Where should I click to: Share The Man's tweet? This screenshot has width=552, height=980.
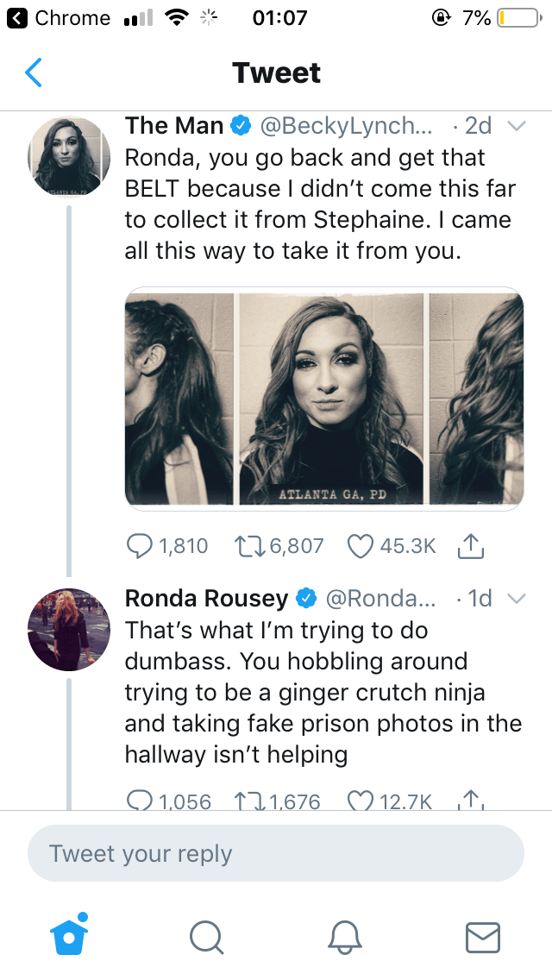[467, 545]
